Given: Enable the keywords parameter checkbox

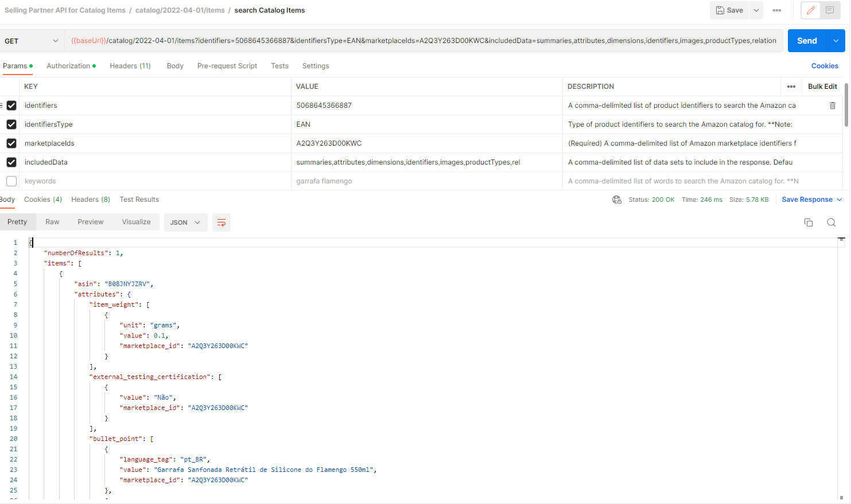Looking at the screenshot, I should (x=11, y=181).
